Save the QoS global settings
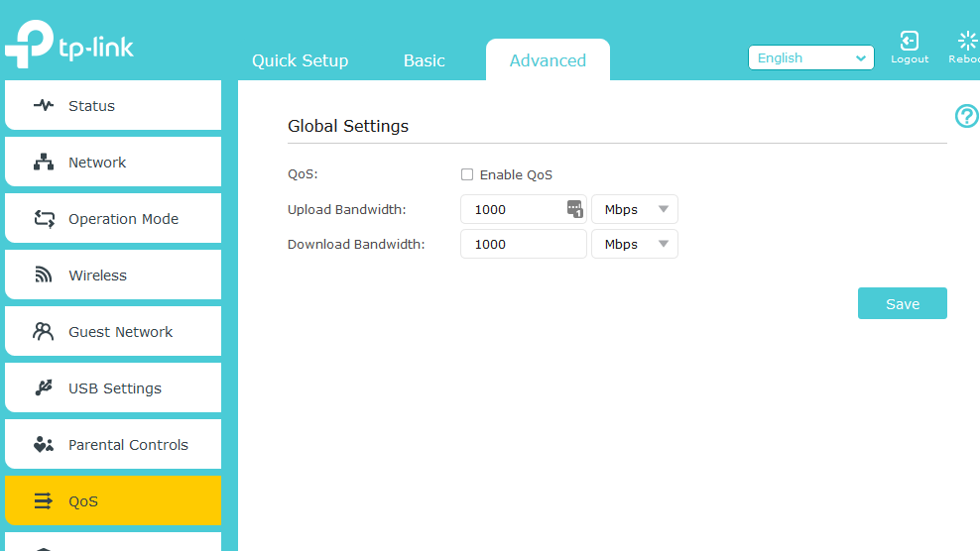The height and width of the screenshot is (551, 980). click(x=902, y=304)
